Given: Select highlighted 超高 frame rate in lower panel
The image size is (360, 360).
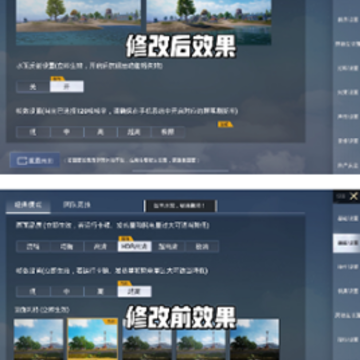Looking at the screenshot, I should [x=135, y=292].
